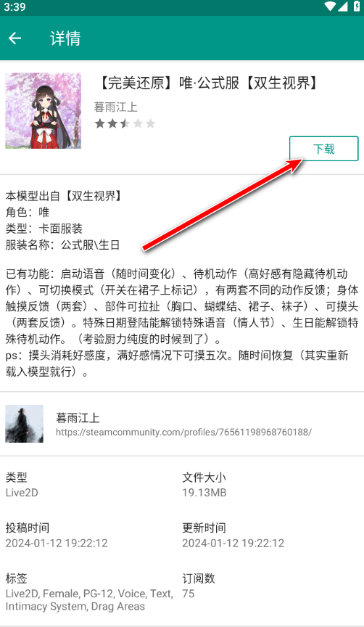Tap author name 暮雨江上 under title
Viewport: 364px width, 627px height.
click(115, 107)
